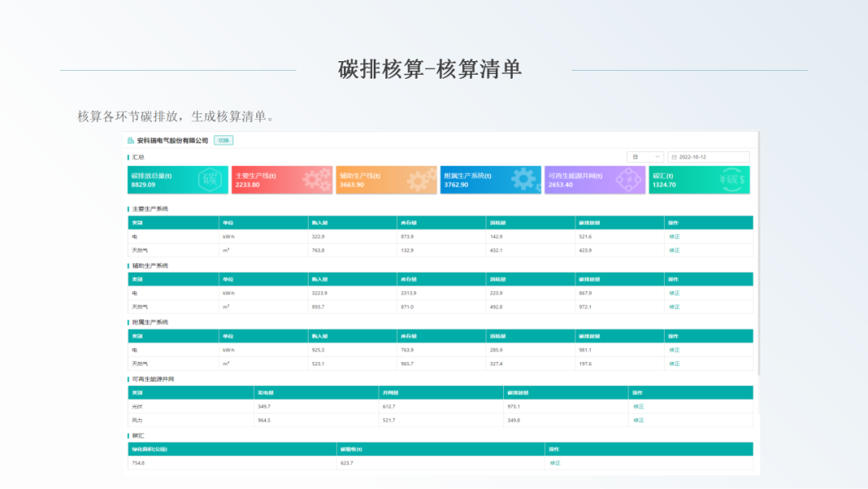Click the 2022-10-12 date input field
Image resolution: width=868 pixels, height=489 pixels.
[x=709, y=158]
